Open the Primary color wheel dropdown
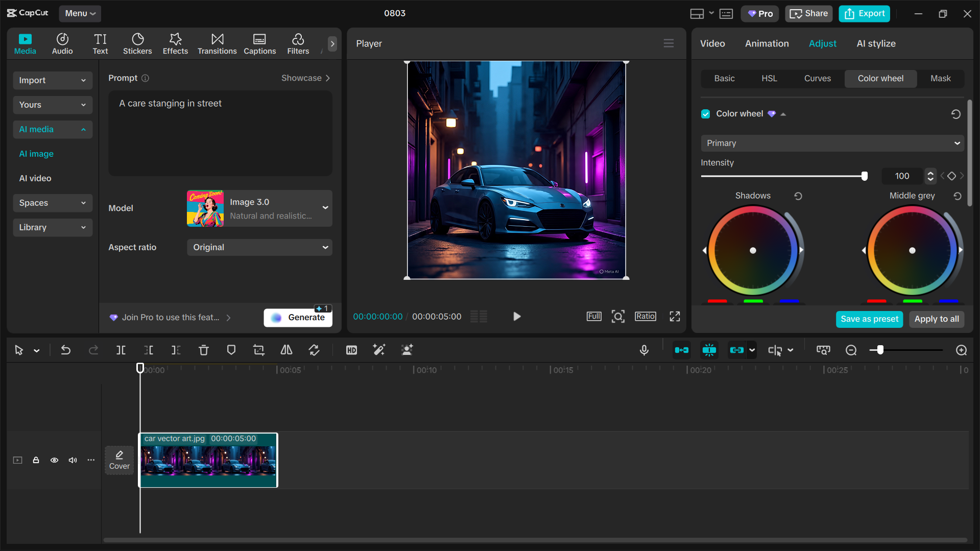The image size is (980, 551). pyautogui.click(x=831, y=143)
